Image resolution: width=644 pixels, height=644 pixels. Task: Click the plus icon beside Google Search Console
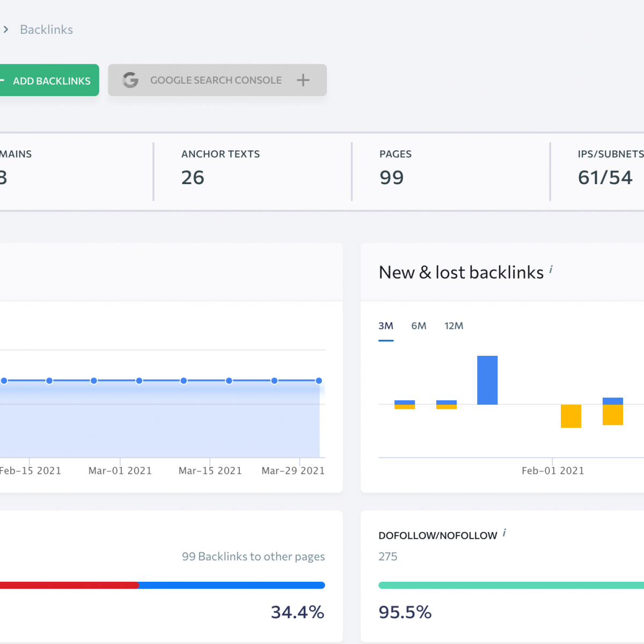(303, 80)
